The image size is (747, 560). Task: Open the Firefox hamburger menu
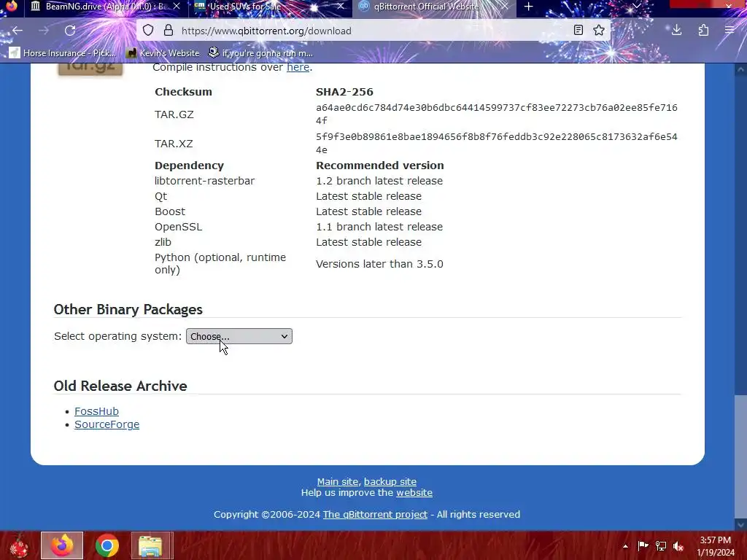tap(729, 31)
